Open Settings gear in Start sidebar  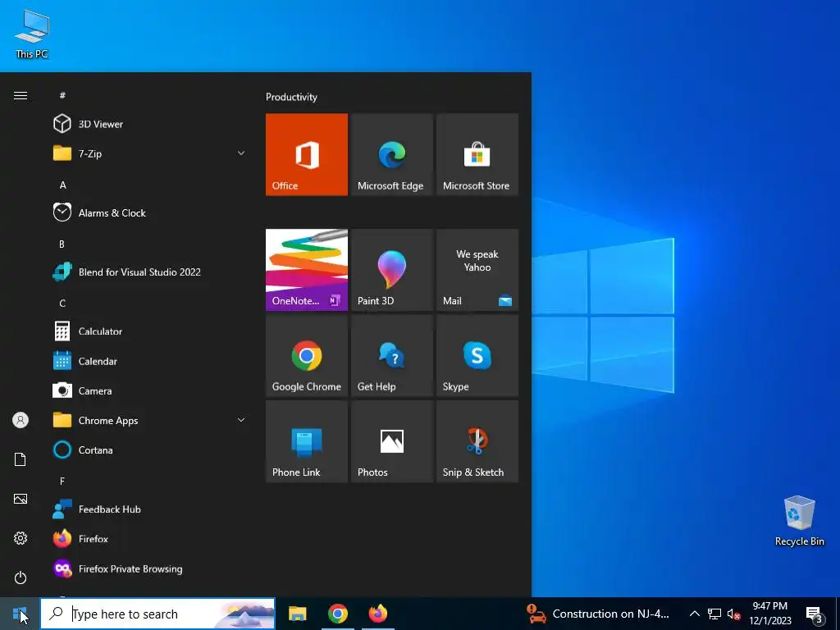(x=21, y=538)
